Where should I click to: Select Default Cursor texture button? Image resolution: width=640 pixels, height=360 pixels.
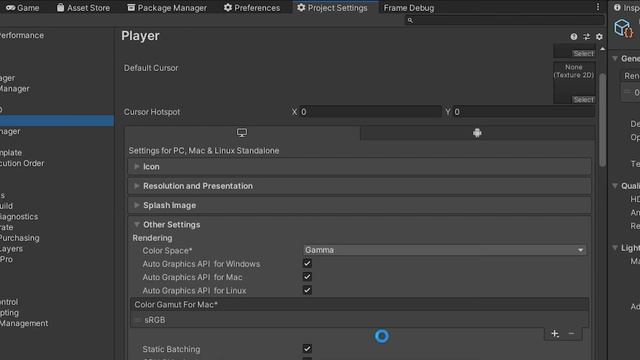point(583,100)
